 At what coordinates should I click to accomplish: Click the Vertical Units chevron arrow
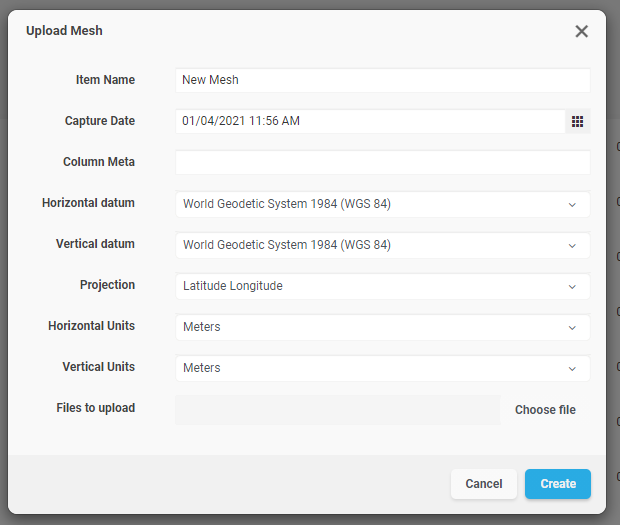(572, 368)
